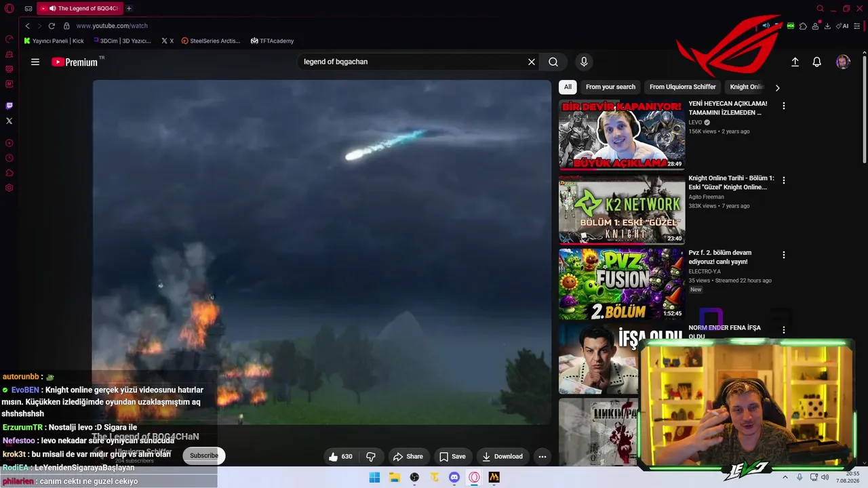Save the video to a playlist
The height and width of the screenshot is (488, 868).
tap(452, 457)
